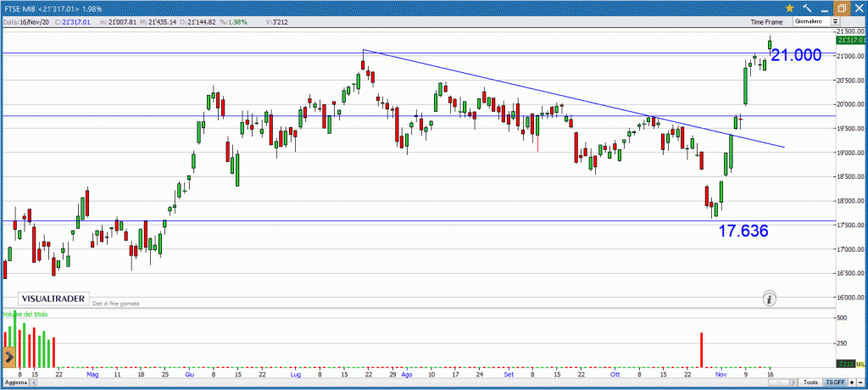Screen dimensions: 868x390
Task: Click the Aggiorna button
Action: click(x=14, y=383)
